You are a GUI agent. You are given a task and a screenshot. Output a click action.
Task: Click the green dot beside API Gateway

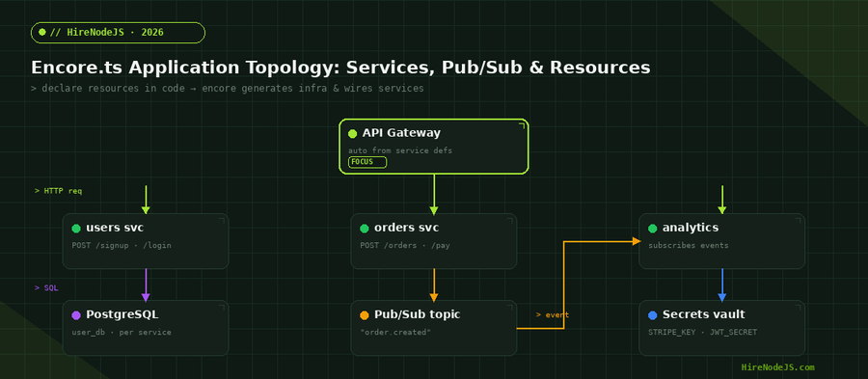pos(352,133)
